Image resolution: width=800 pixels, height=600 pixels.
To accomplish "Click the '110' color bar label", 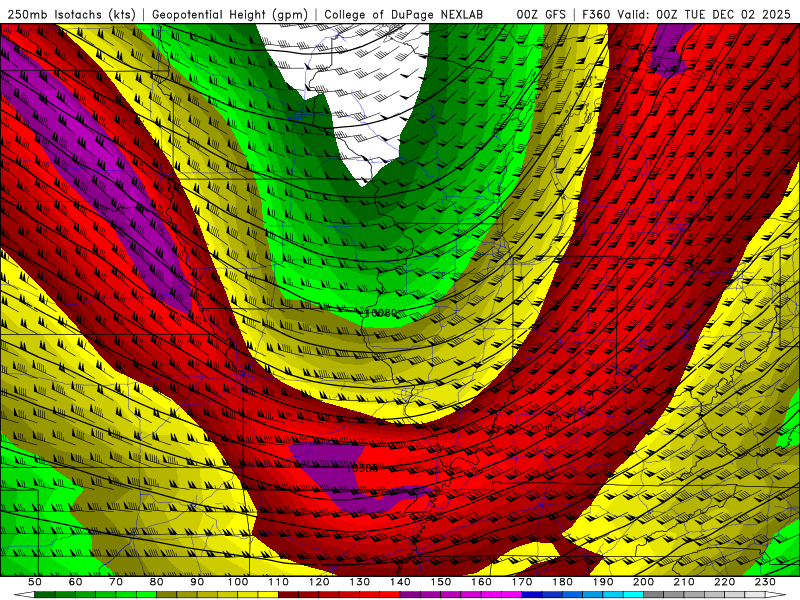I will [279, 582].
